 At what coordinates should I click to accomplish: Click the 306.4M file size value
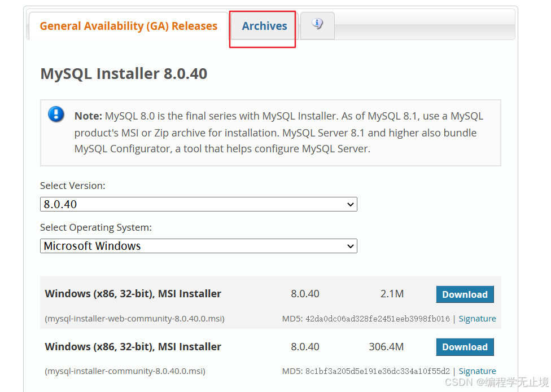386,347
